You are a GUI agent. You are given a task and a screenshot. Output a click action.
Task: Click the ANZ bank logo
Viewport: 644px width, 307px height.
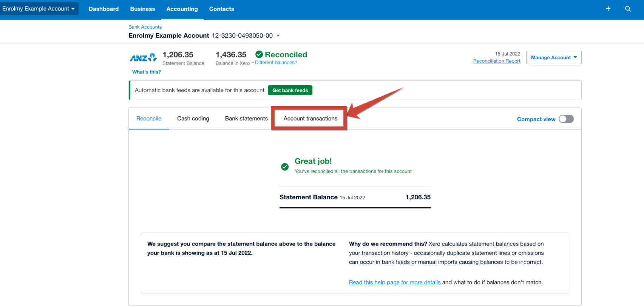click(143, 57)
